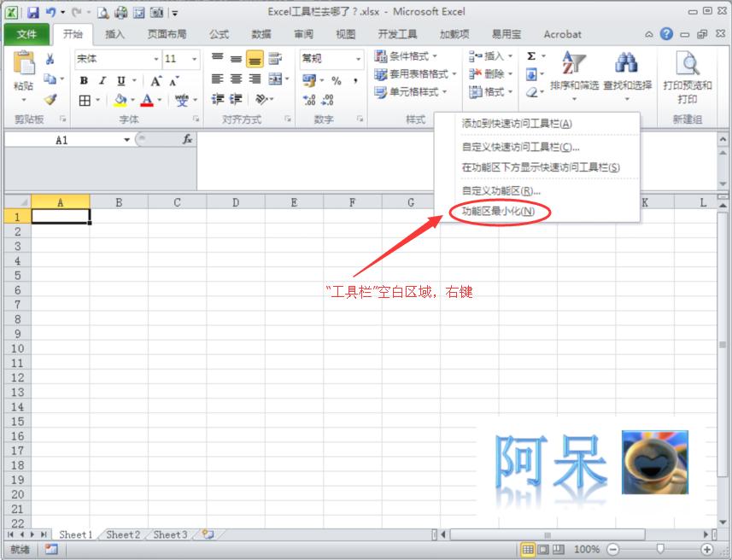The height and width of the screenshot is (560, 732).
Task: Click the Σ AutoSum icon
Action: pos(531,54)
